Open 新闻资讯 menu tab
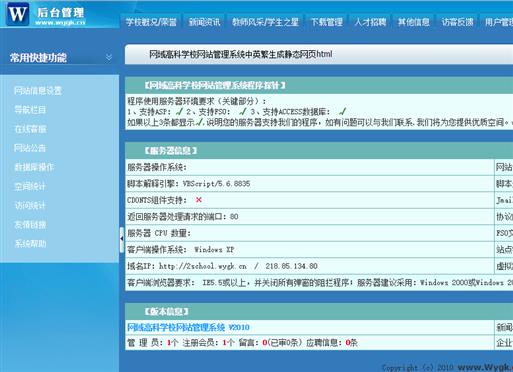 [204, 22]
